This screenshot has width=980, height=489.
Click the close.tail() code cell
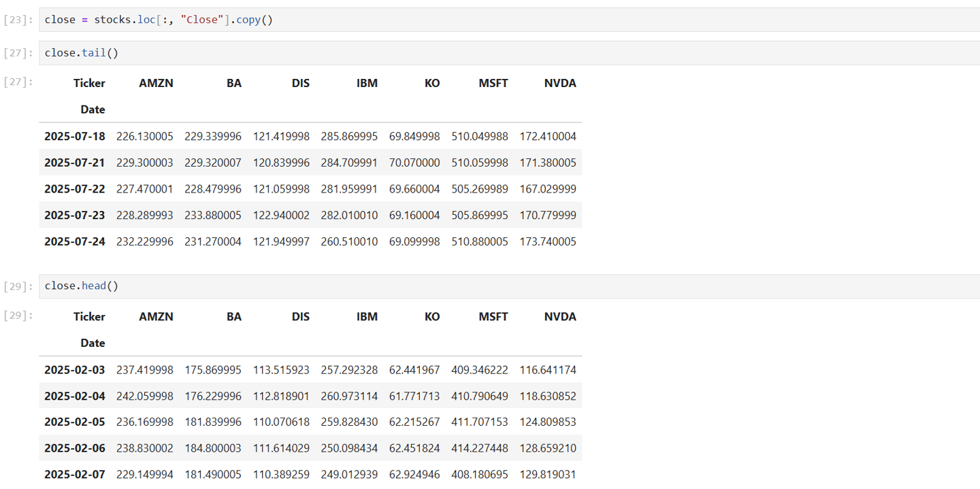[509, 53]
